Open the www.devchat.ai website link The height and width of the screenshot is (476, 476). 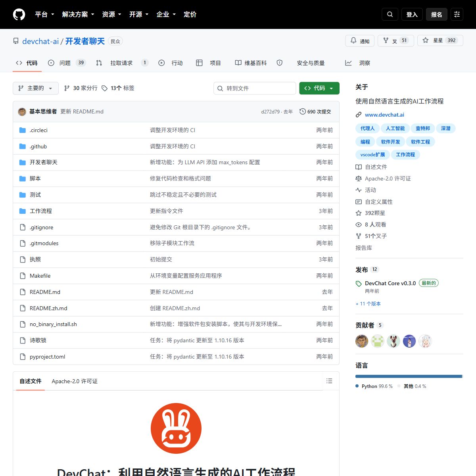pos(384,115)
